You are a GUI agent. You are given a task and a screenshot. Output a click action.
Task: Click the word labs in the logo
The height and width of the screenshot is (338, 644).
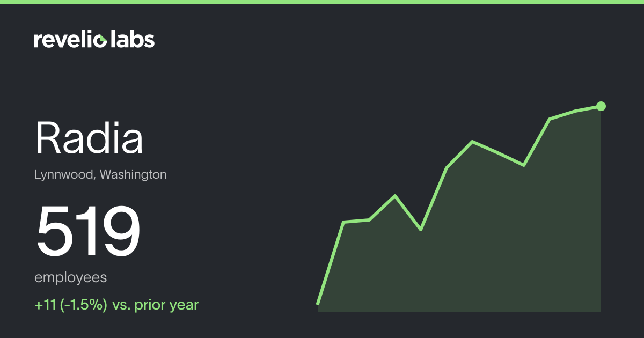coord(132,39)
